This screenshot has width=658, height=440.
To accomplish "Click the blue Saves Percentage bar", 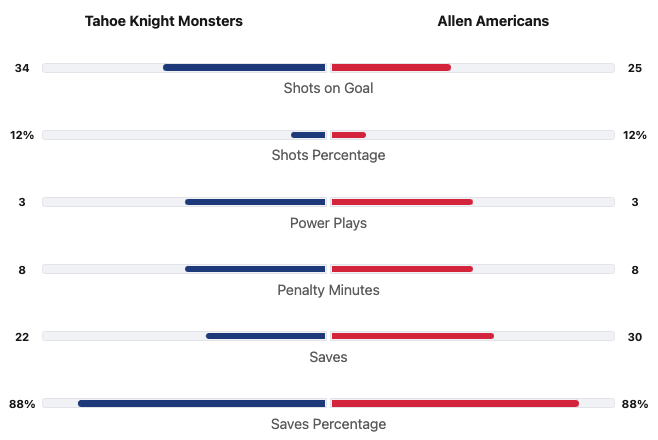I will (202, 403).
